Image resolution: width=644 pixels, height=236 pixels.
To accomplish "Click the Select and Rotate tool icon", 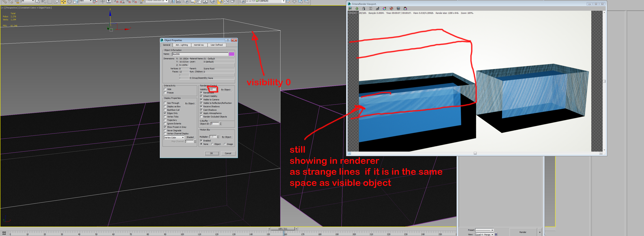I will [x=69, y=2].
